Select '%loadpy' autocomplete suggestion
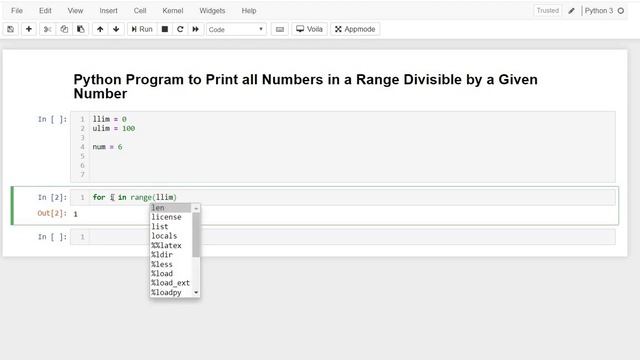The image size is (640, 360). (x=171, y=292)
